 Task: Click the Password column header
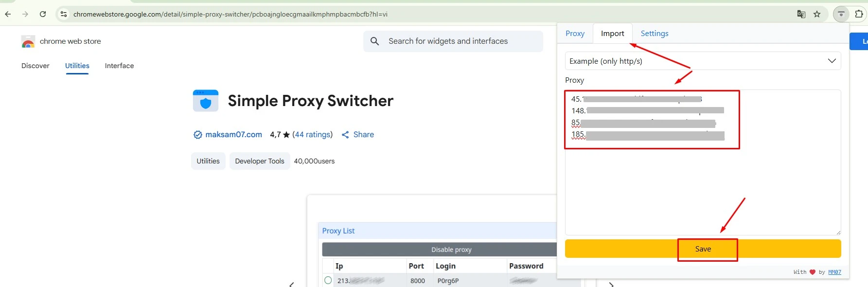tap(526, 266)
